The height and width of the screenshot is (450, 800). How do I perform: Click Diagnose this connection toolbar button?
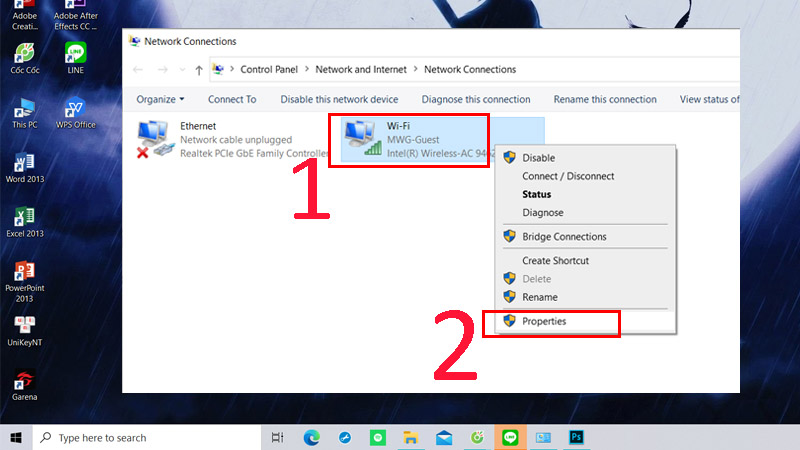pos(476,99)
